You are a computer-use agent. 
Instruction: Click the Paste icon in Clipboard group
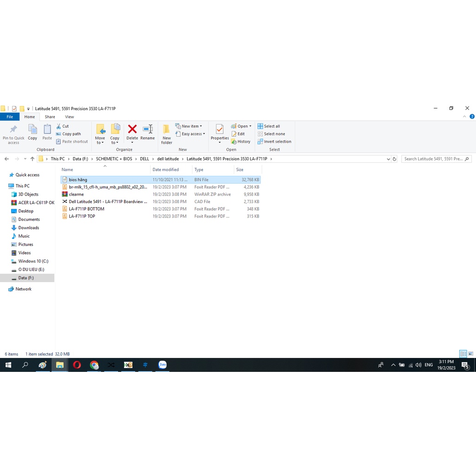click(x=47, y=132)
